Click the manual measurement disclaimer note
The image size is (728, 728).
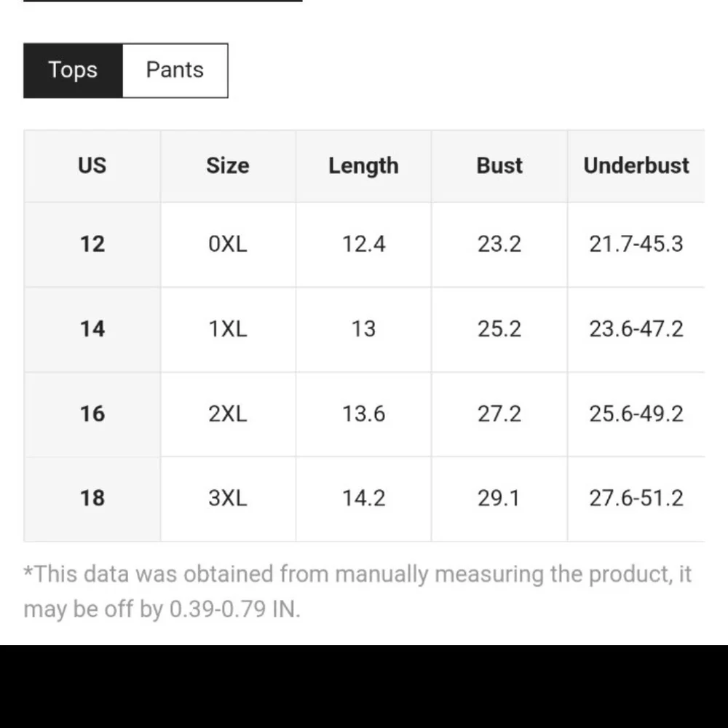357,590
